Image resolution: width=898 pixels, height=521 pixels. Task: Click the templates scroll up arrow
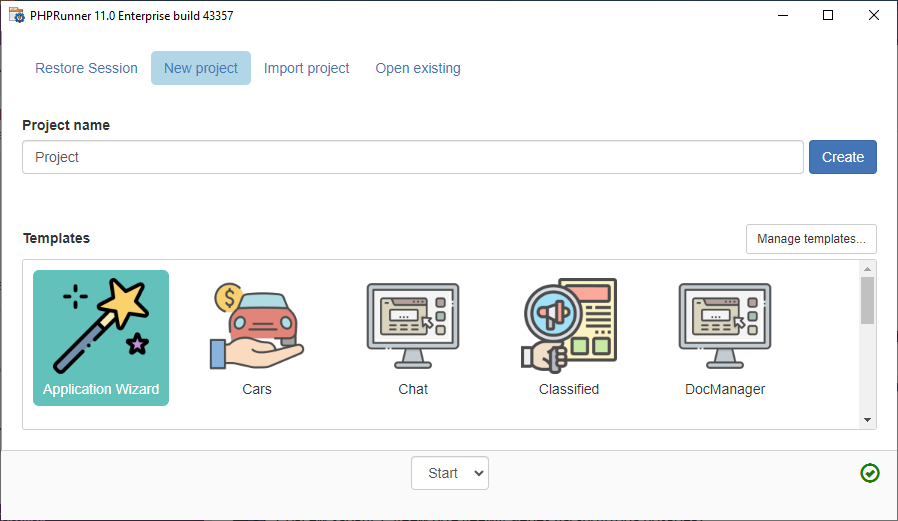[x=867, y=269]
